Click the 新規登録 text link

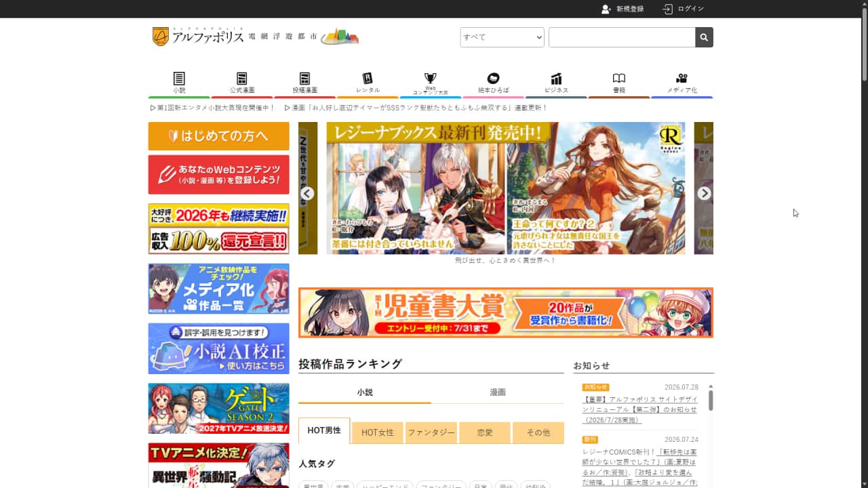tap(630, 9)
